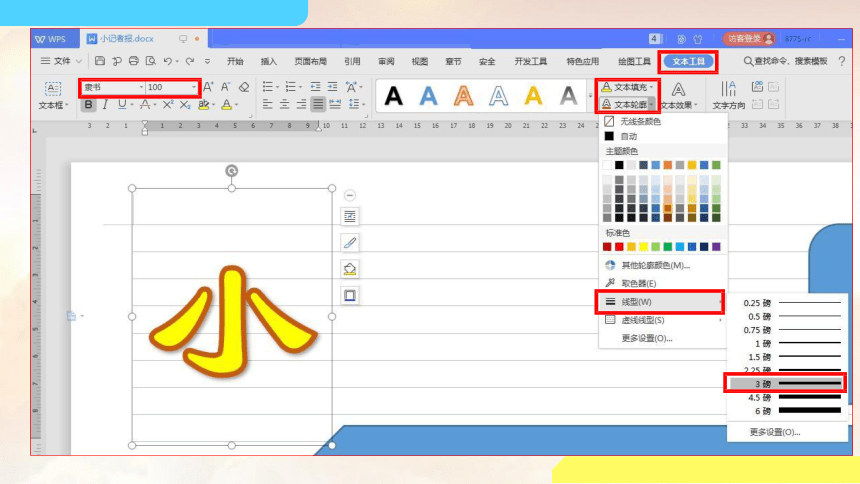Switch to the 审阅 tab

(386, 61)
